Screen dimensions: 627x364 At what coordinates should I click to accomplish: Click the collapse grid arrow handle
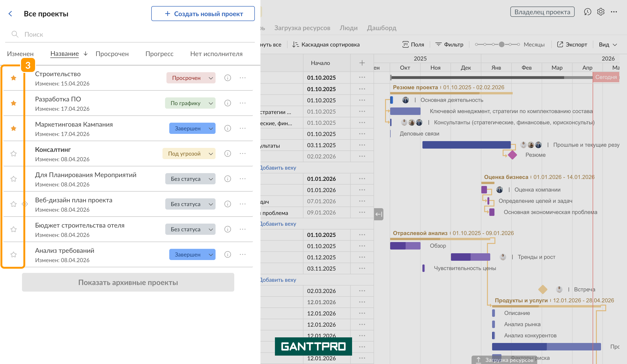(x=378, y=214)
